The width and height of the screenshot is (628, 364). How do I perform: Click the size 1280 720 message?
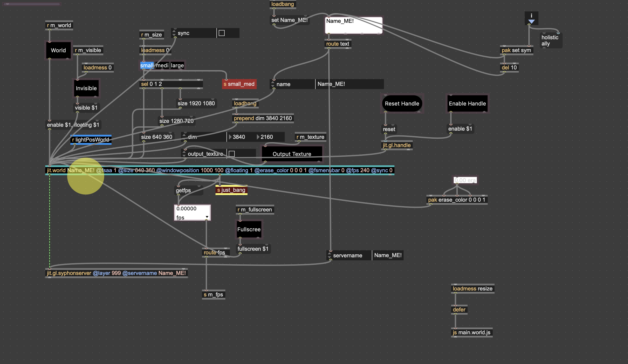point(176,121)
